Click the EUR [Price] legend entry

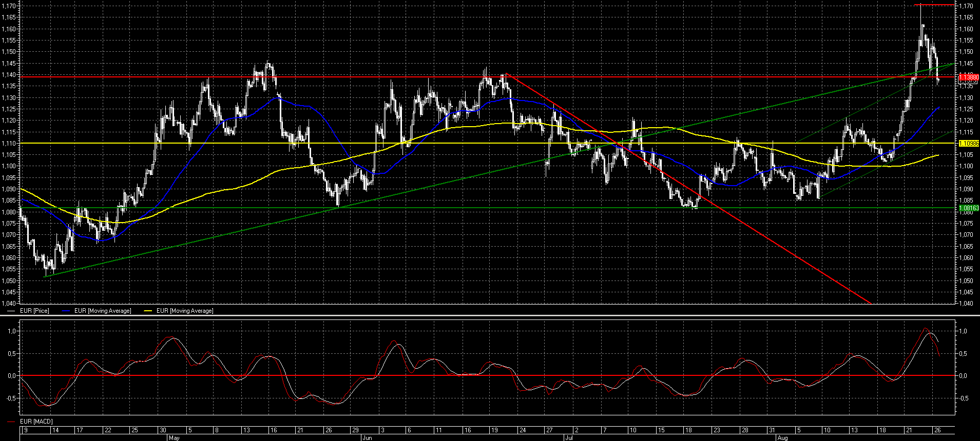(34, 311)
